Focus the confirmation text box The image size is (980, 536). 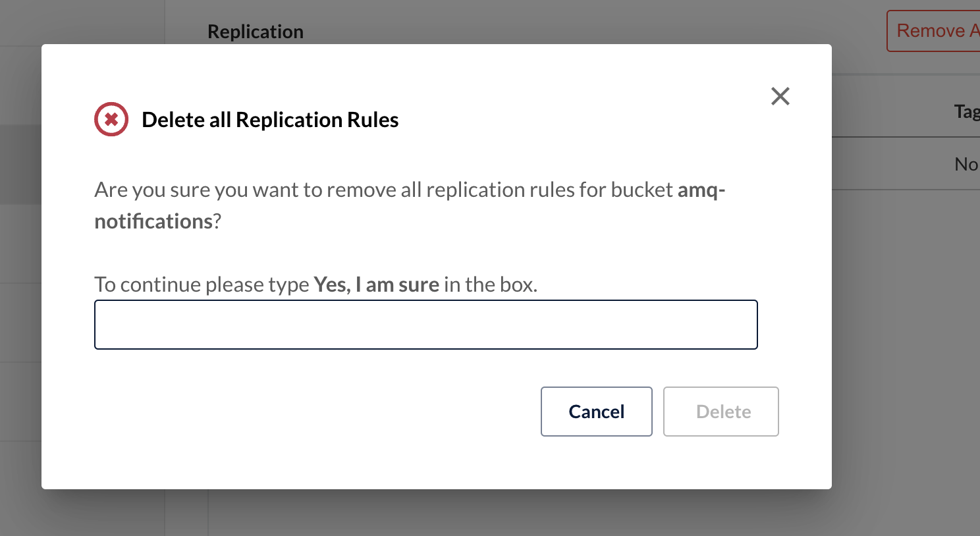pos(426,325)
